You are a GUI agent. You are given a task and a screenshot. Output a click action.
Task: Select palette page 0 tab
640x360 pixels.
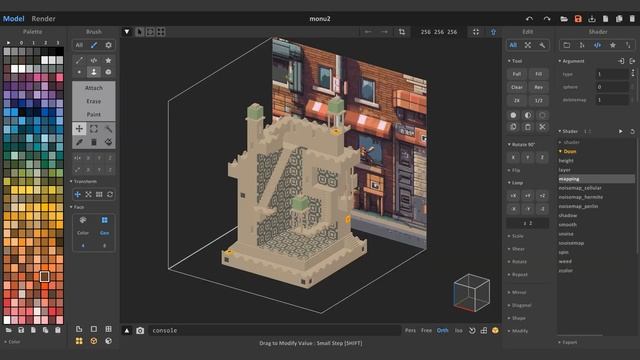(21, 42)
